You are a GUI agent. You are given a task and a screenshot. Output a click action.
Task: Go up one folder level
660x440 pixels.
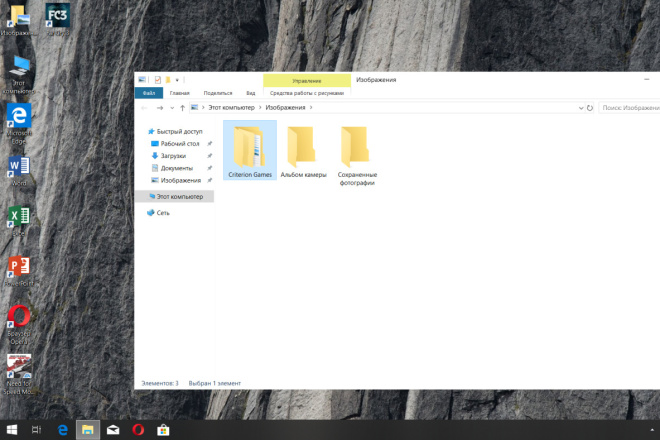[x=182, y=108]
